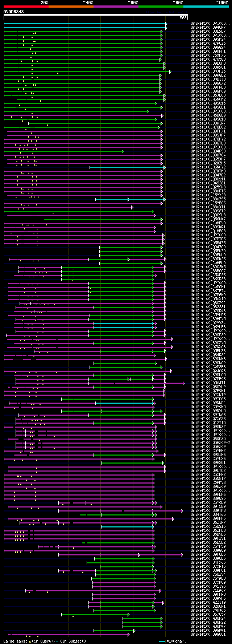Image resolution: width=232 pixels, height=644 pixels.
Task: Open the UniRef100_B6SRS3 hit link
Action: click(x=208, y=279)
